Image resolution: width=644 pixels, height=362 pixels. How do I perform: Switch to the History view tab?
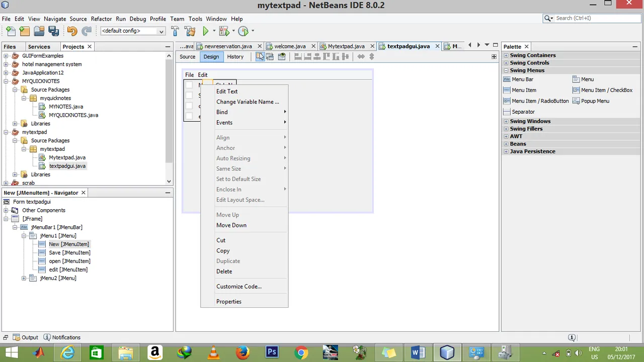coord(235,57)
